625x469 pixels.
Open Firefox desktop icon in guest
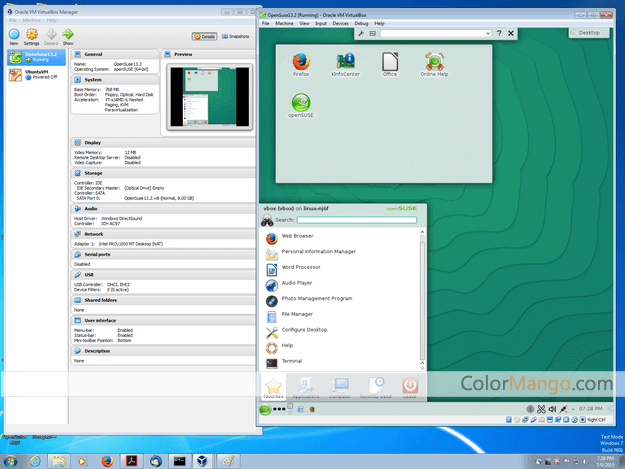click(301, 65)
